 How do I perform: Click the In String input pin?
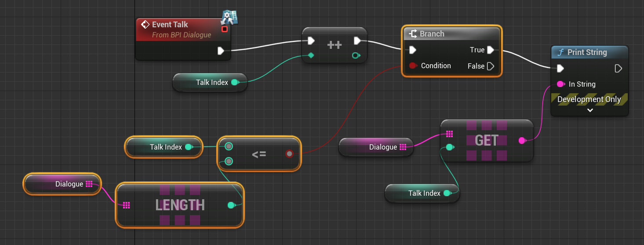click(x=560, y=84)
